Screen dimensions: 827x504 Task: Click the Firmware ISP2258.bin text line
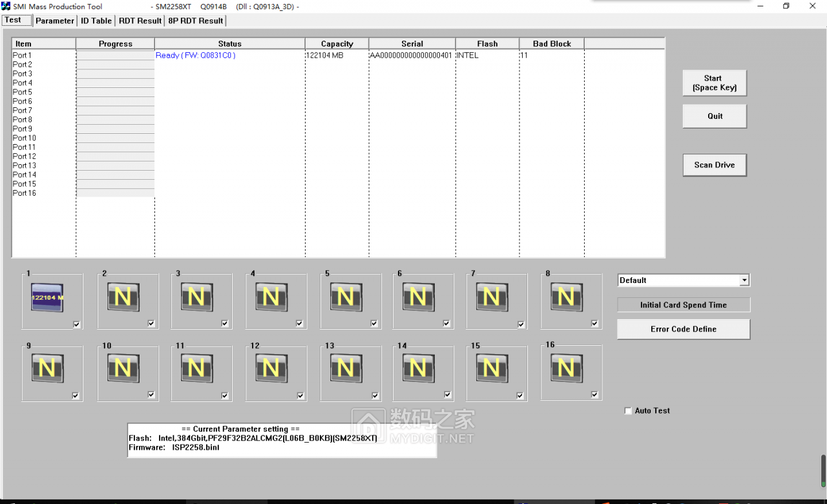tap(174, 447)
